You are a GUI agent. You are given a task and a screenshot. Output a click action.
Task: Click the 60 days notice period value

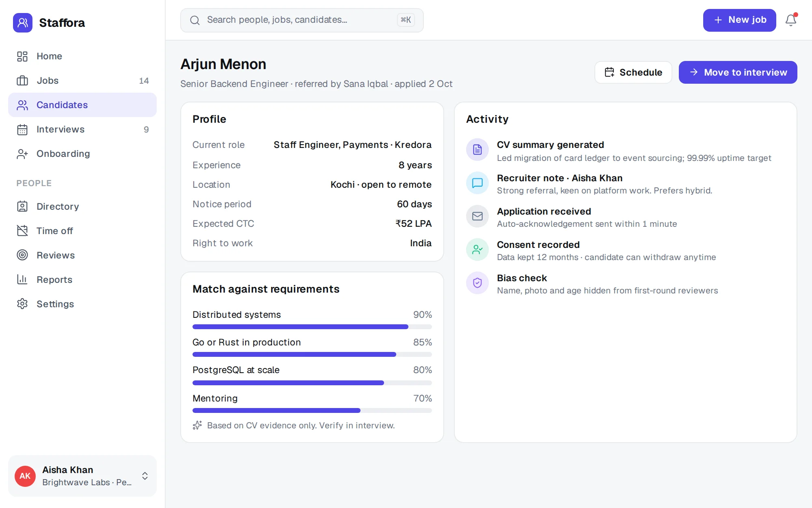point(415,204)
